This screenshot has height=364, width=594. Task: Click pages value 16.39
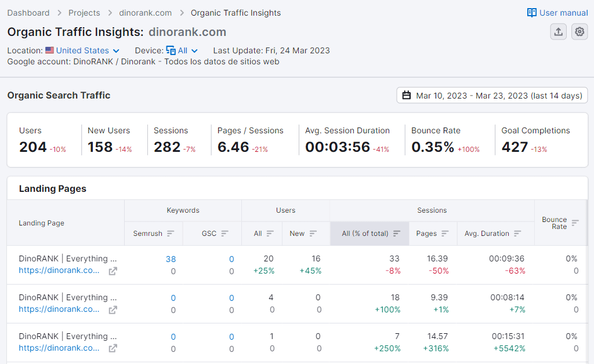[x=437, y=259]
